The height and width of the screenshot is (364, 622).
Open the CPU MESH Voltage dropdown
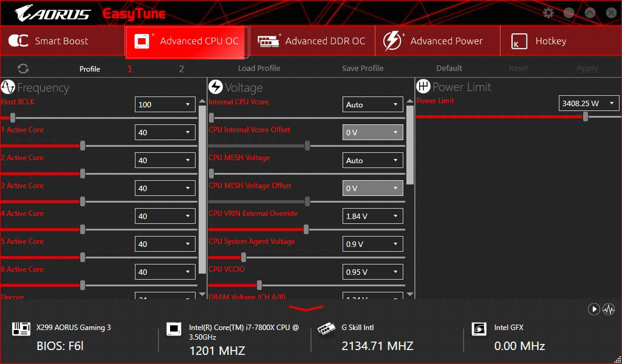coord(372,160)
